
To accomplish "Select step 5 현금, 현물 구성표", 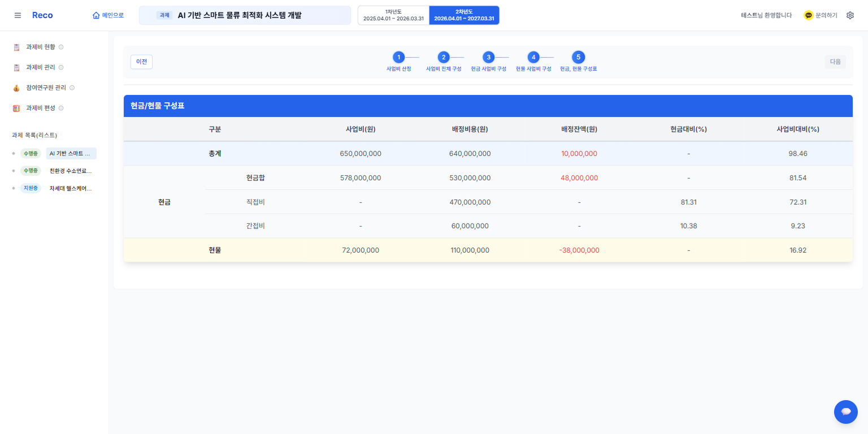I will (578, 57).
